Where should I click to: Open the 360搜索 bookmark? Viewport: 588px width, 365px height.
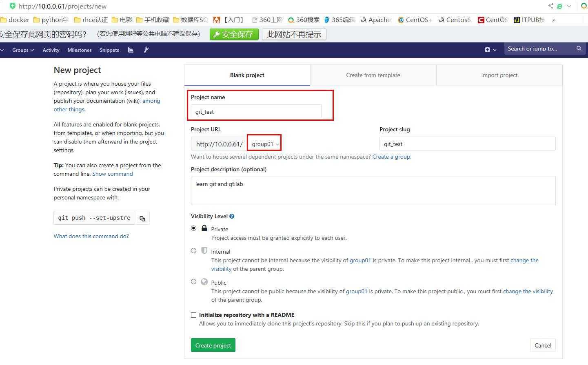(304, 20)
